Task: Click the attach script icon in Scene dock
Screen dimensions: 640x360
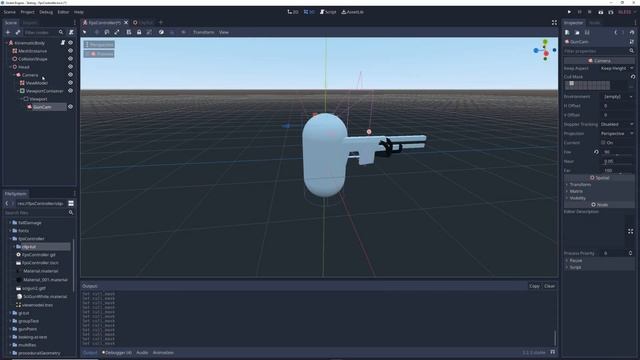Action: tap(71, 32)
